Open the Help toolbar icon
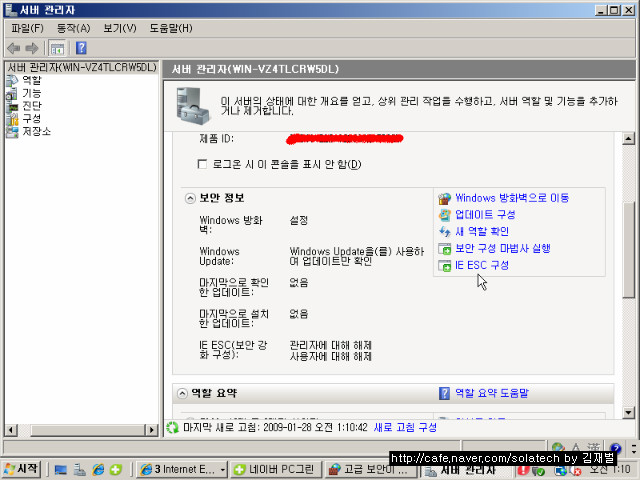The height and width of the screenshot is (480, 640). tap(81, 48)
